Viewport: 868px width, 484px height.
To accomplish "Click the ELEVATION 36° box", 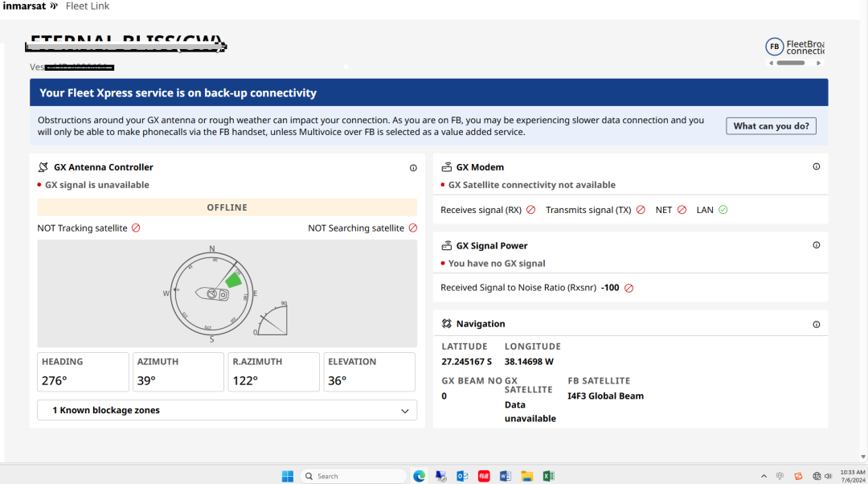I will pos(369,372).
